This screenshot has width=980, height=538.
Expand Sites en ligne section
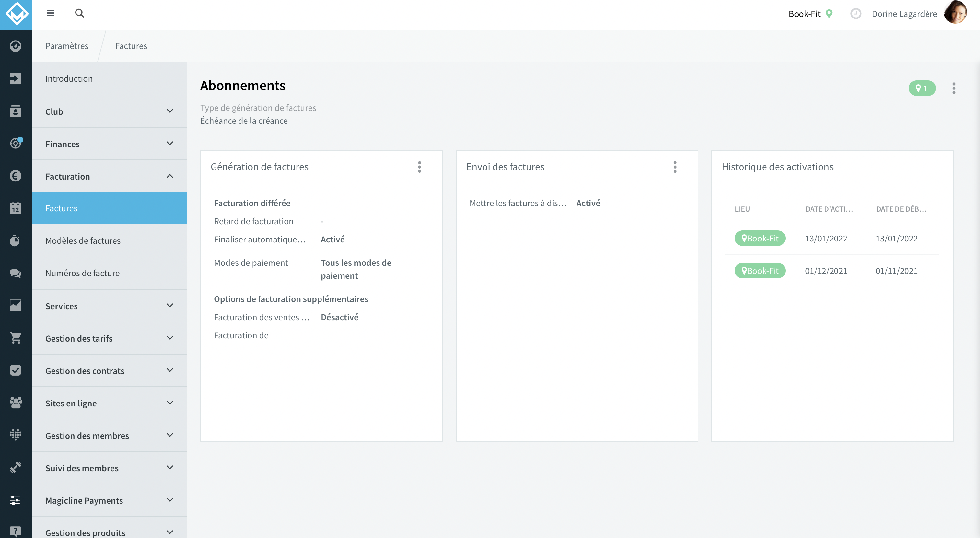(x=110, y=403)
